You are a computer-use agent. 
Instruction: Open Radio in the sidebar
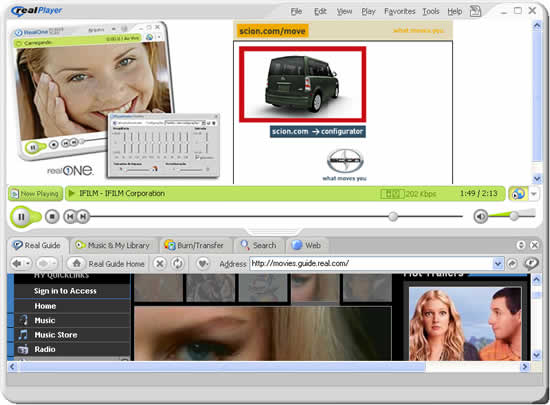click(45, 349)
